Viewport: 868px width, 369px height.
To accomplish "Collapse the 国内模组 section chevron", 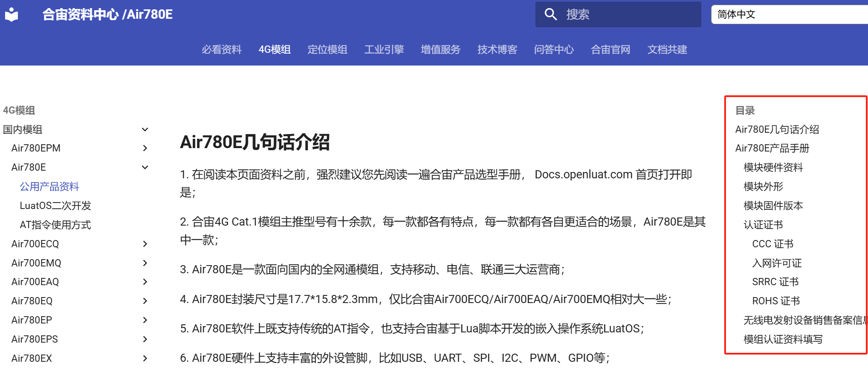I will click(x=145, y=129).
